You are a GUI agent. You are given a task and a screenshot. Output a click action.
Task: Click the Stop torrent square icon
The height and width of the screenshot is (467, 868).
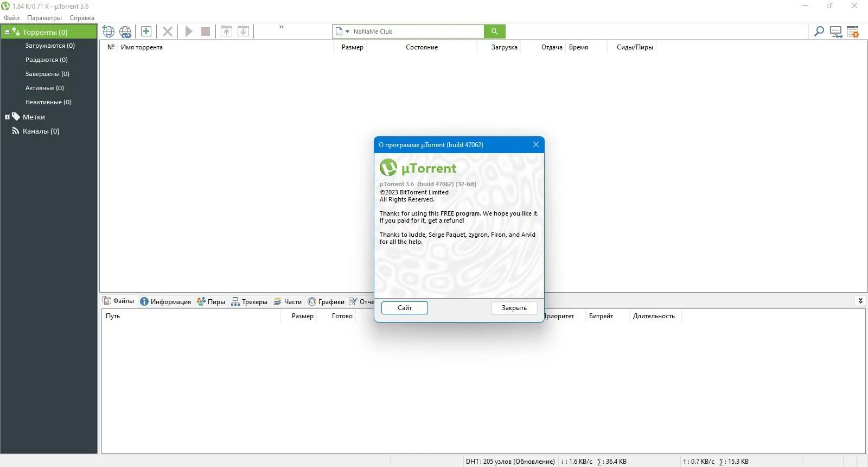[206, 31]
